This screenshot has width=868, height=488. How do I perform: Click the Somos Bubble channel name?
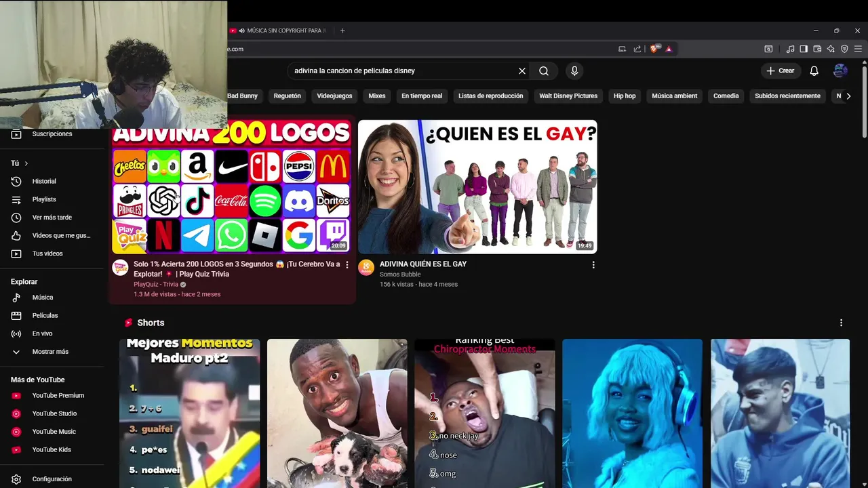tap(400, 274)
